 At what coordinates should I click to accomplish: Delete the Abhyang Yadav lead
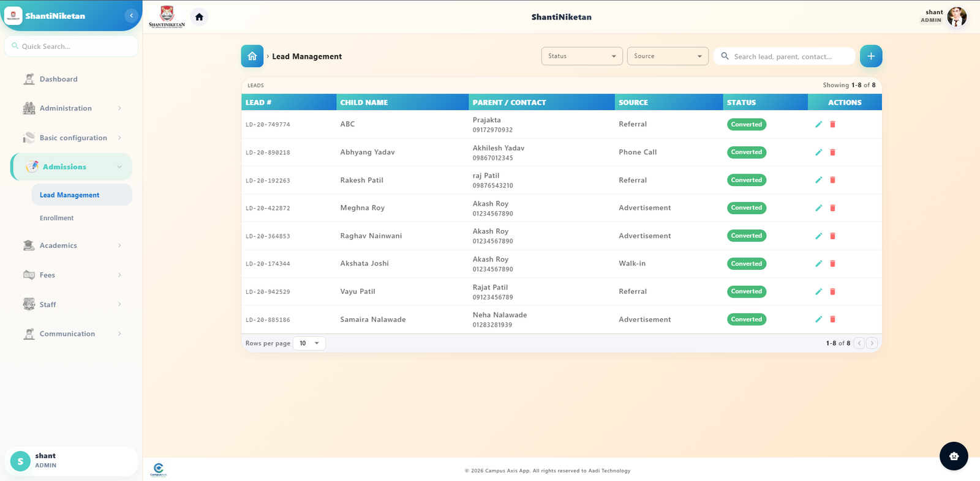832,152
